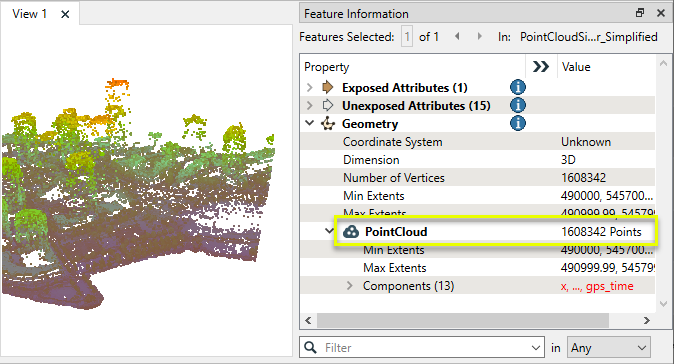Image resolution: width=674 pixels, height=364 pixels.
Task: Expand the Unexposed Attributes (15) section
Action: (x=309, y=106)
